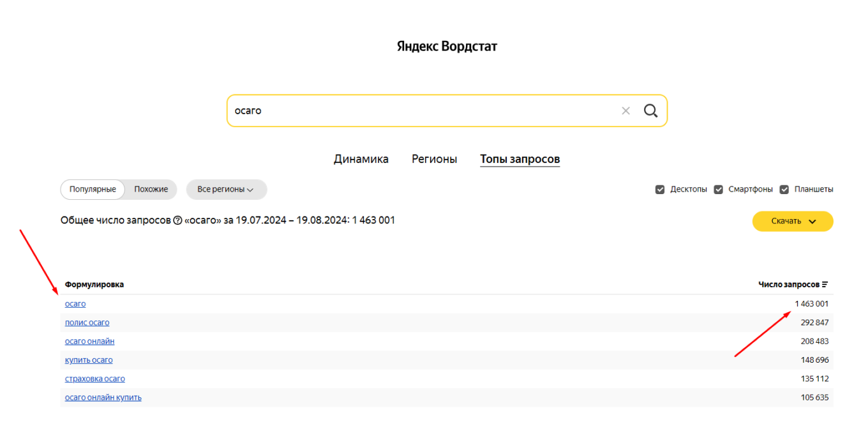Switch to the Похожие toggle option
The width and height of the screenshot is (868, 447).
151,190
